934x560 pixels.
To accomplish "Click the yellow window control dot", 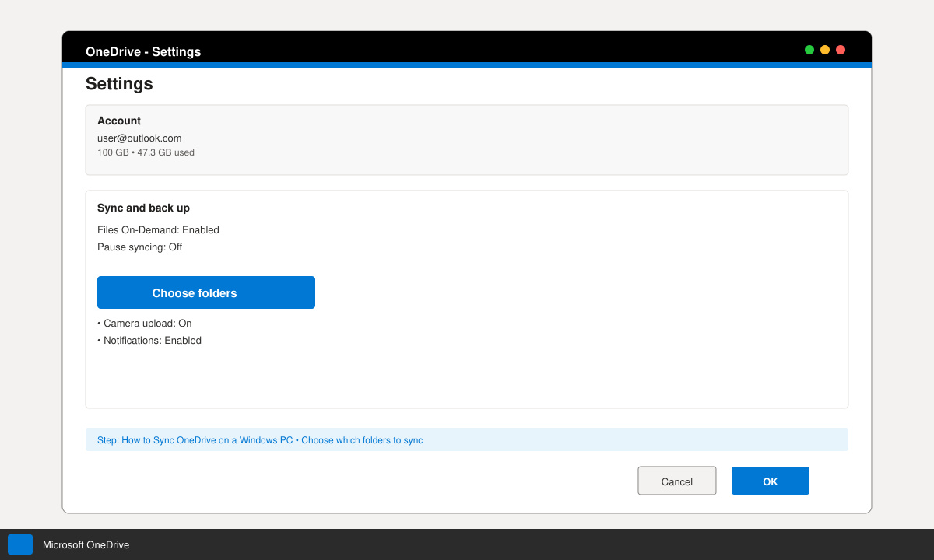I will pos(825,50).
